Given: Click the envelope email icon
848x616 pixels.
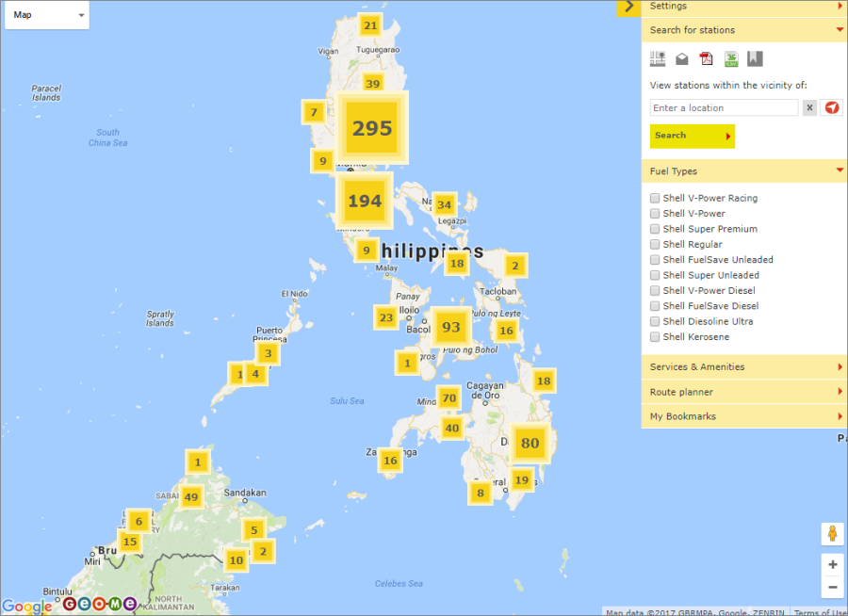Looking at the screenshot, I should (x=682, y=59).
